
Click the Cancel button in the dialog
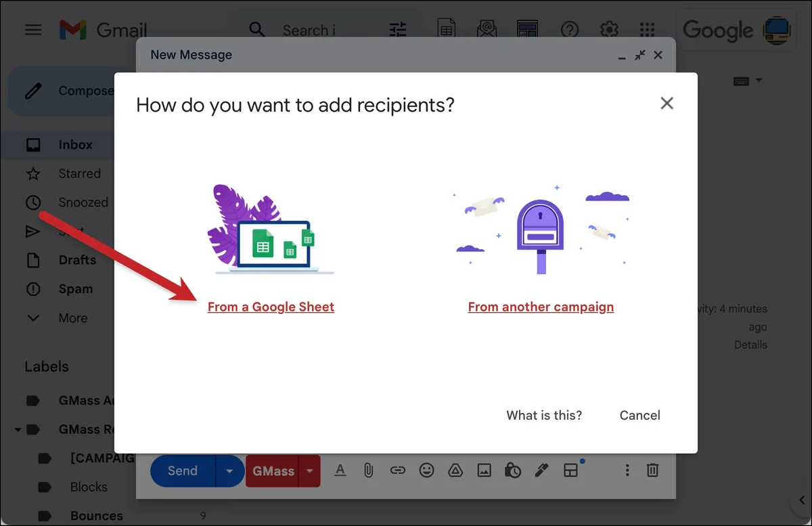click(x=640, y=415)
